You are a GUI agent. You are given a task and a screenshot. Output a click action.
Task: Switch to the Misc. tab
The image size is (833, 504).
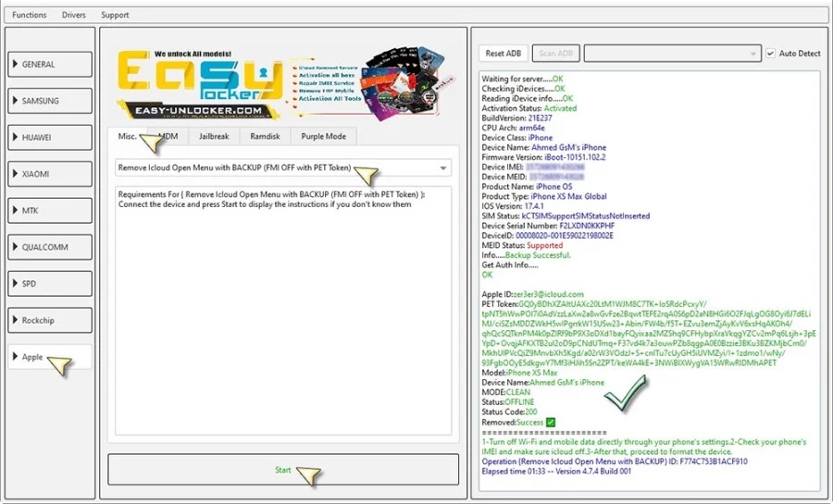(127, 136)
